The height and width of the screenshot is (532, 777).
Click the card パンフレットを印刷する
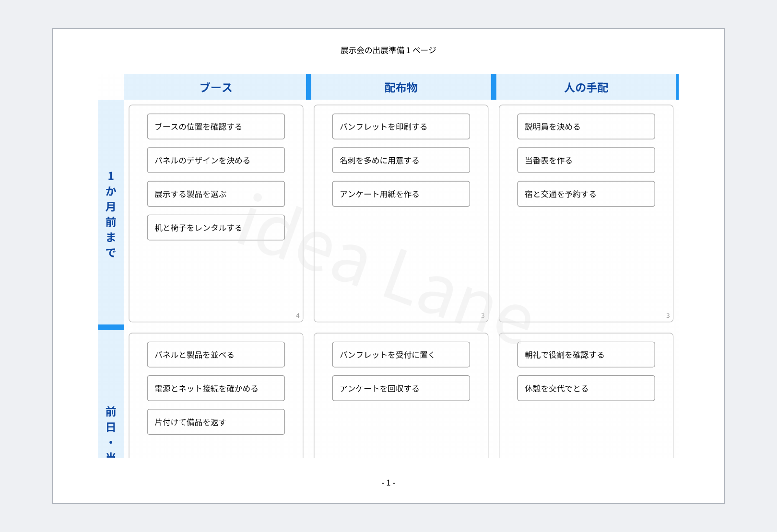(401, 127)
